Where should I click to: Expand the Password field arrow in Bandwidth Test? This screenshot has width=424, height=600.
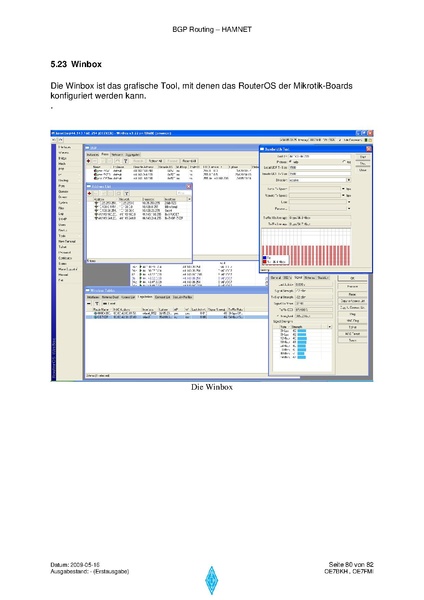(x=349, y=209)
